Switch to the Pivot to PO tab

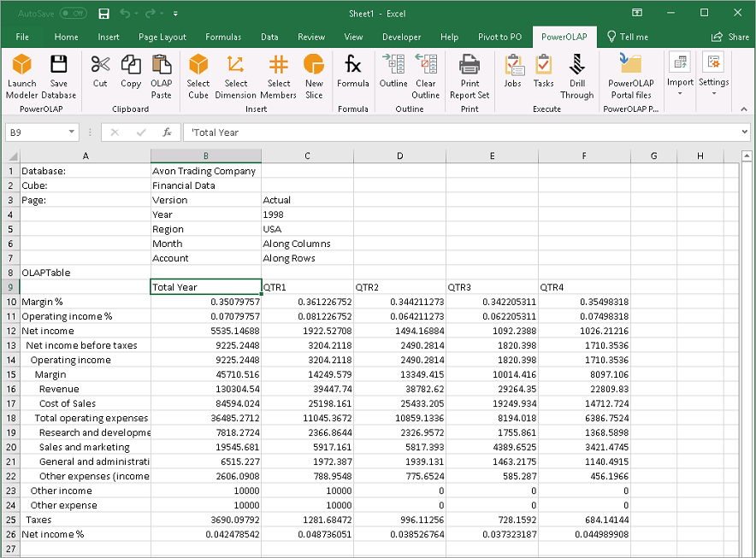pyautogui.click(x=499, y=37)
